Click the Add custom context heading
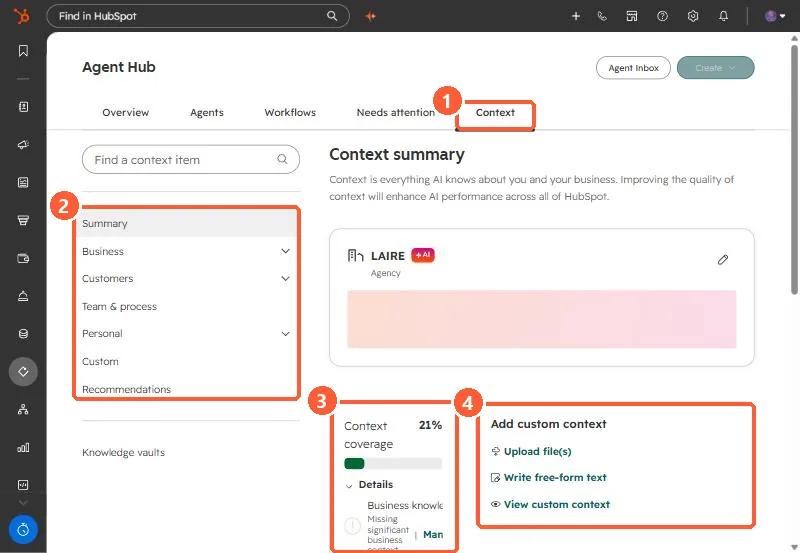 point(548,424)
